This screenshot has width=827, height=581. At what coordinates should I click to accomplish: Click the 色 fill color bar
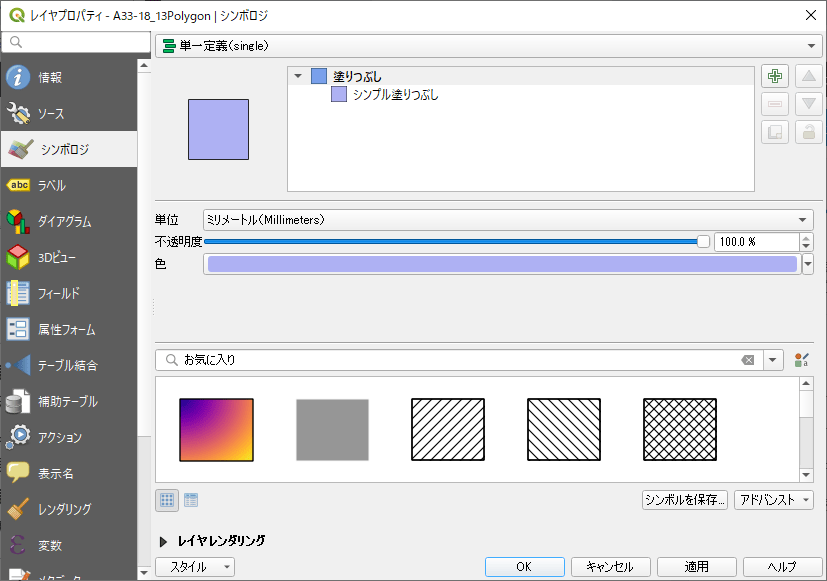pyautogui.click(x=502, y=264)
